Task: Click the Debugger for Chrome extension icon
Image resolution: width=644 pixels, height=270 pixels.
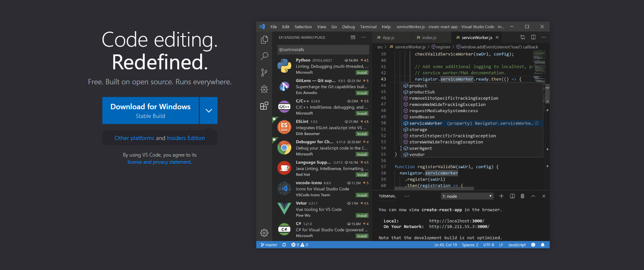Action: (284, 147)
